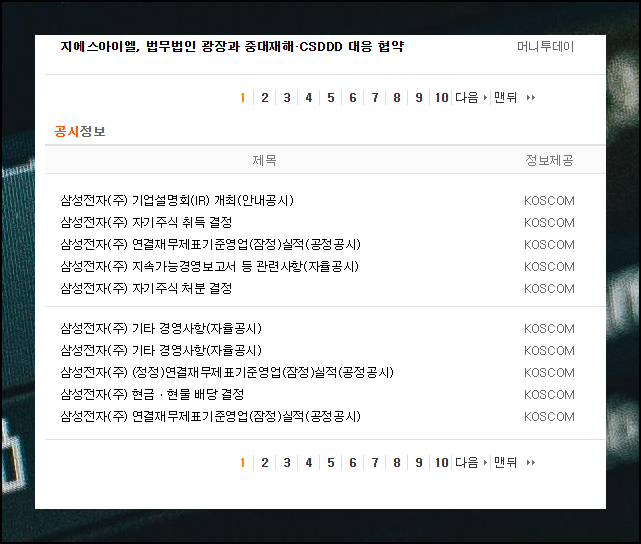Open the 지에스아이엘 광장 CSDDD 협약 news headline
This screenshot has height=544, width=641.
[232, 47]
